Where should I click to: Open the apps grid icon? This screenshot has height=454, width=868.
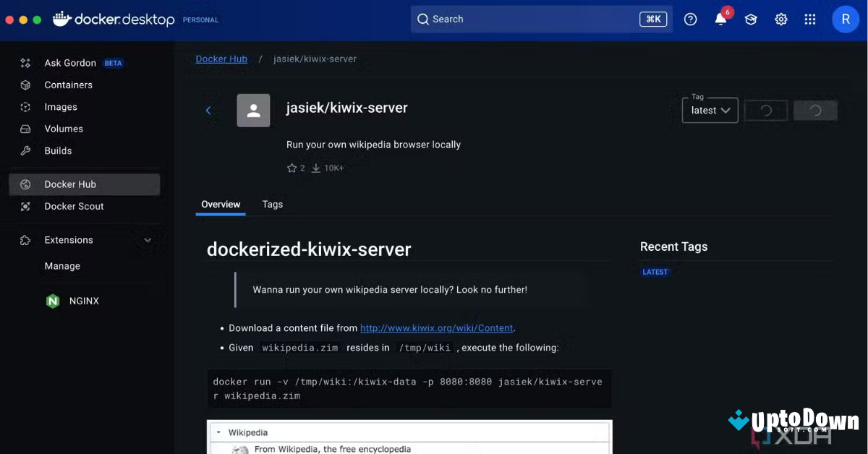(x=810, y=20)
